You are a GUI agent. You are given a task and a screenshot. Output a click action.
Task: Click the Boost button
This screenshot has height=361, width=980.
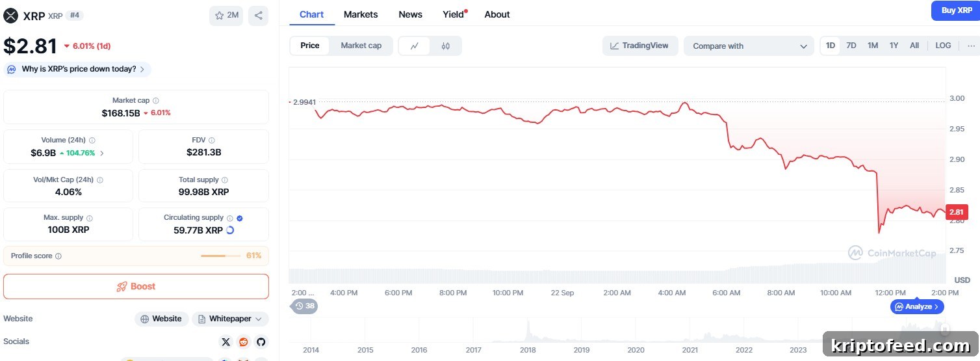tap(136, 286)
